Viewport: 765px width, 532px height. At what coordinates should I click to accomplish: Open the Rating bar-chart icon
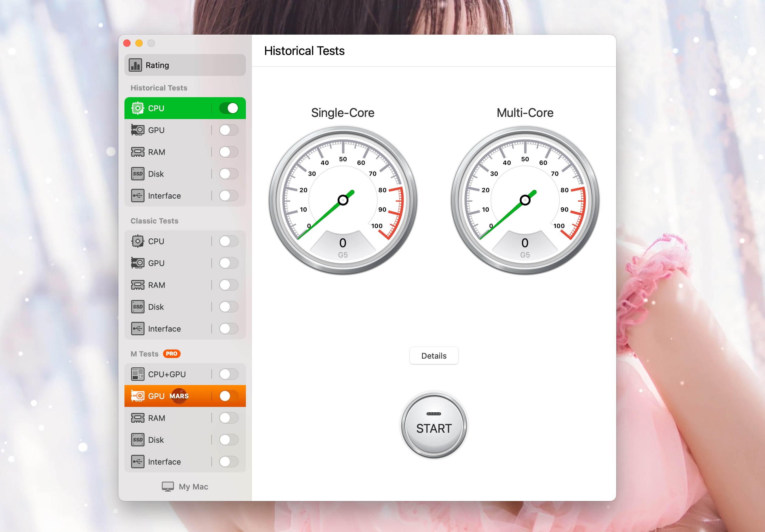point(135,65)
